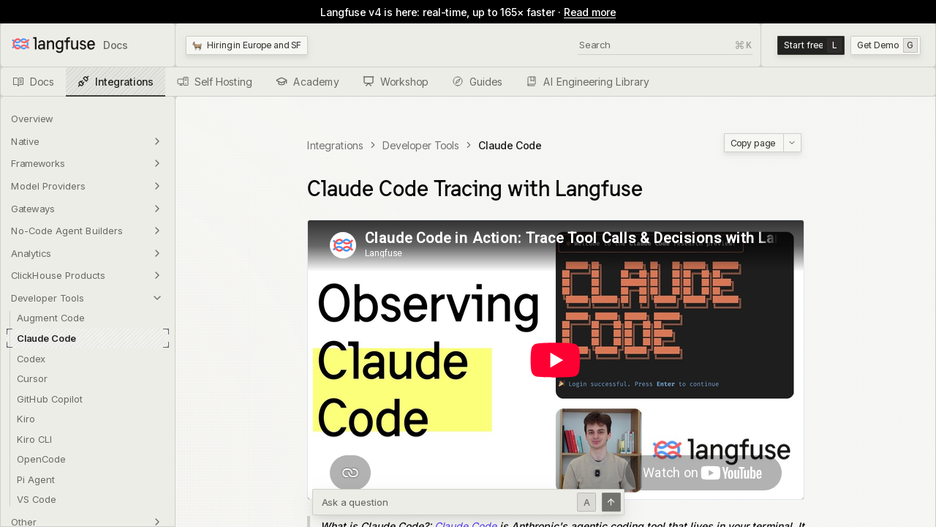Play the YouTube video
Viewport: 936px width, 527px height.
[555, 360]
